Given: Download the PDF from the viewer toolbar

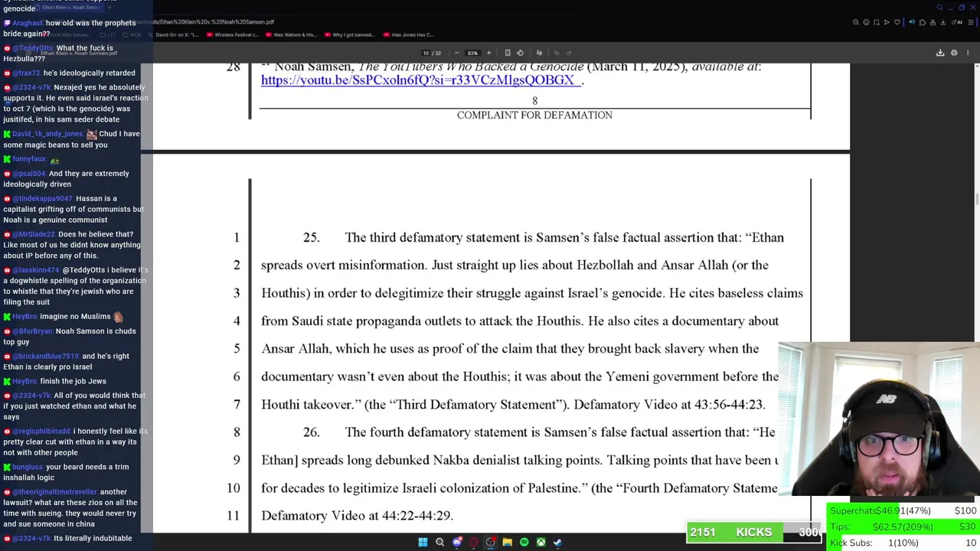Looking at the screenshot, I should pos(940,53).
